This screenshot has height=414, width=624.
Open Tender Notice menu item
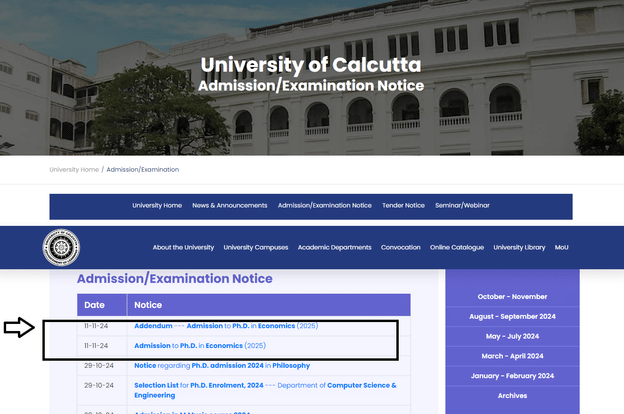coord(403,205)
